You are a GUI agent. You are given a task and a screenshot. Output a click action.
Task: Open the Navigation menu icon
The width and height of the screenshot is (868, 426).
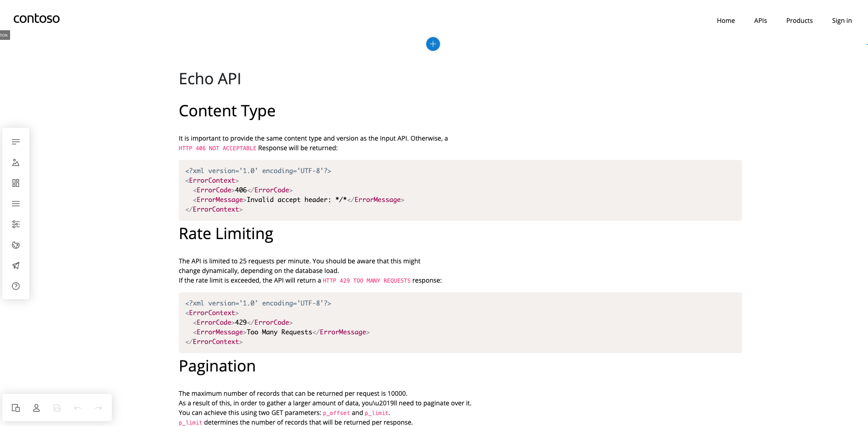coord(16,204)
